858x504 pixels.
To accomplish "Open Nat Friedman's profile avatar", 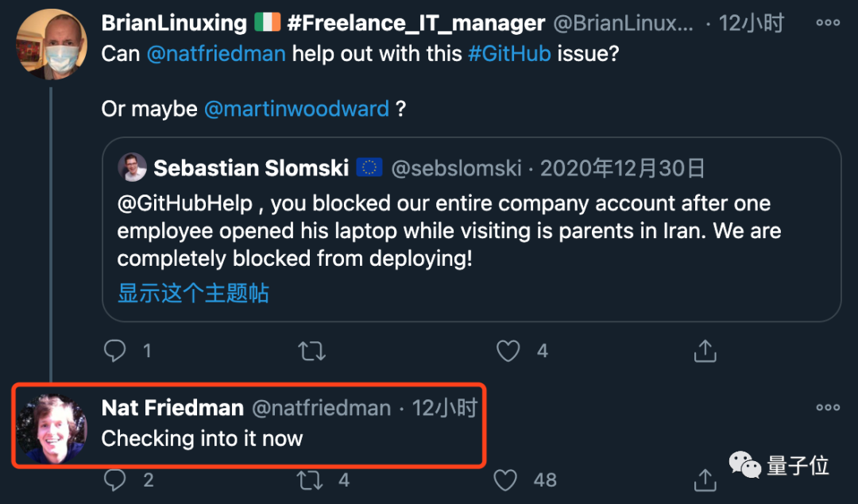I will (52, 428).
